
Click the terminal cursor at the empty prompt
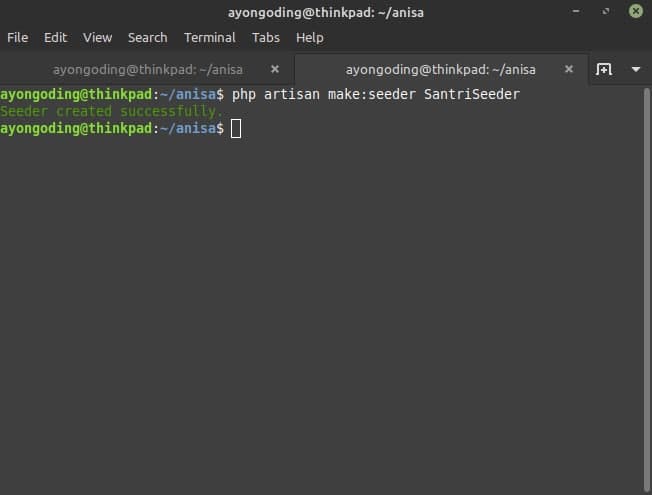[236, 129]
